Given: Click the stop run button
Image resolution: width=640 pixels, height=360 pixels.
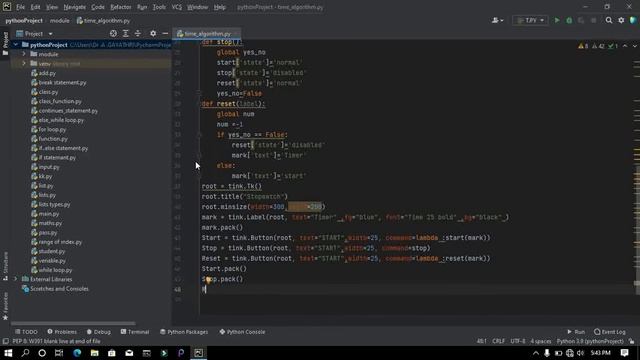Looking at the screenshot, I should point(593,20).
